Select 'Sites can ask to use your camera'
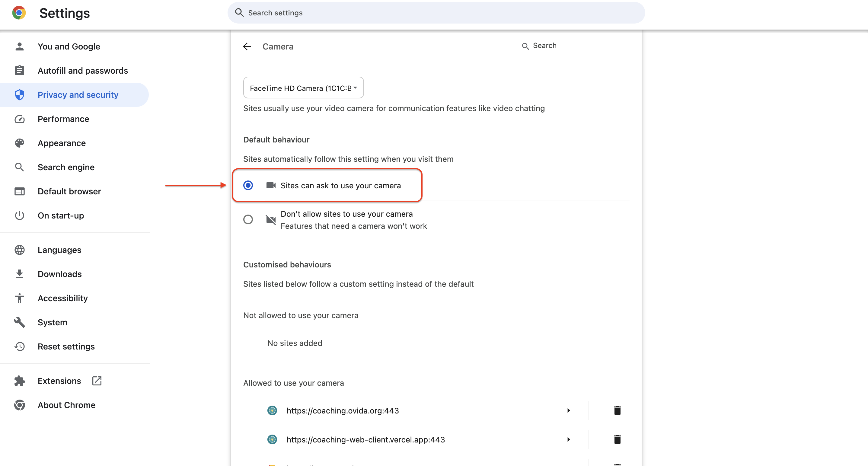This screenshot has width=868, height=466. tap(248, 185)
